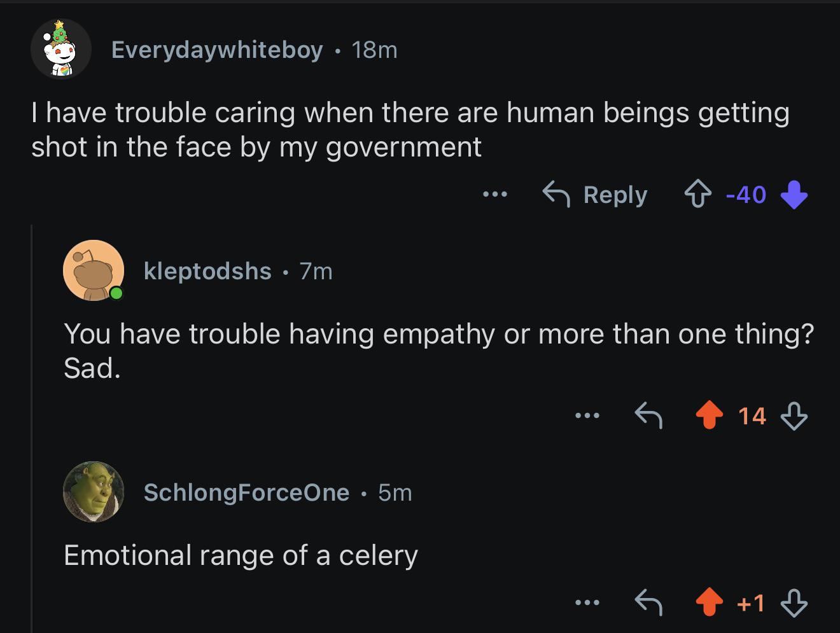Click the reply arrow on SchlongForceOne's comment
Screen dimensions: 840x633
(x=649, y=603)
